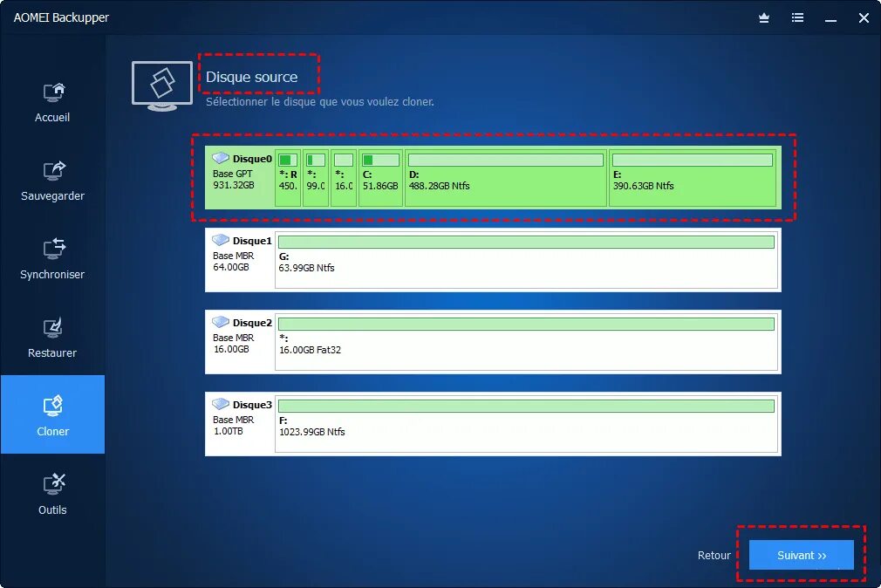
Task: Click the Suivant button
Action: pos(801,555)
